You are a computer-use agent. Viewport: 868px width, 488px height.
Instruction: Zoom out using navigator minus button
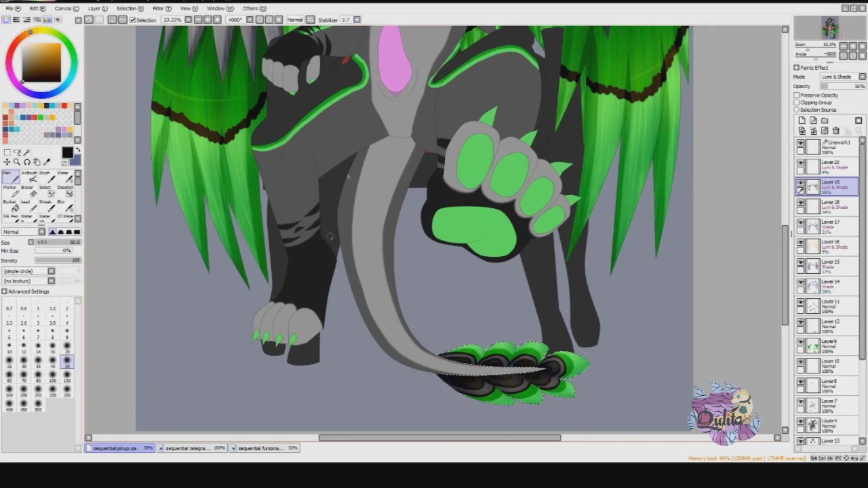[x=844, y=47]
